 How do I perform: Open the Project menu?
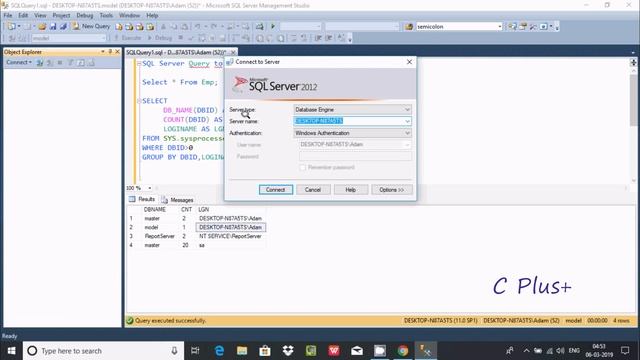click(61, 16)
